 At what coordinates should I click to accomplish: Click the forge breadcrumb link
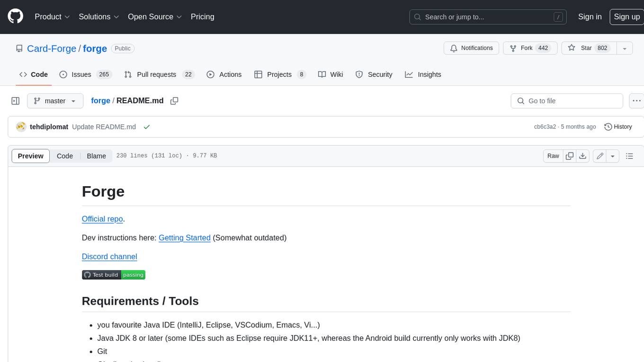100,101
